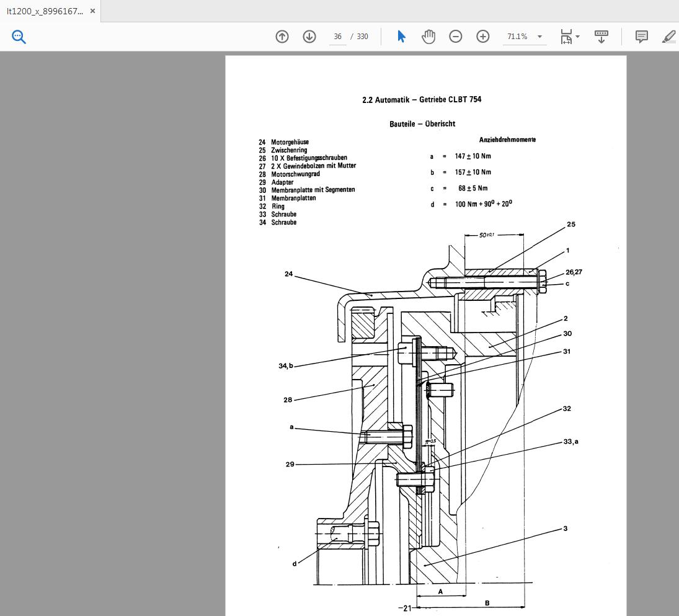This screenshot has width=679, height=616.
Task: Select the Highlight text pen tool
Action: (x=668, y=37)
